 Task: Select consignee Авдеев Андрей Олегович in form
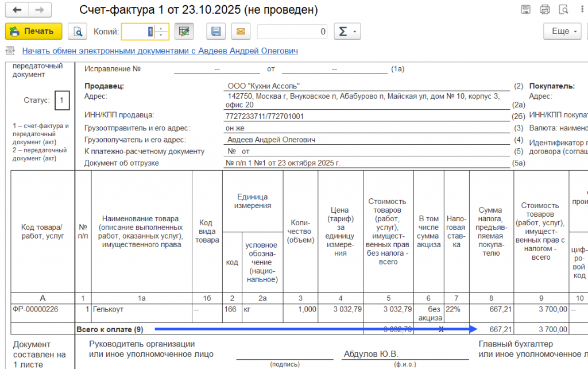point(271,140)
